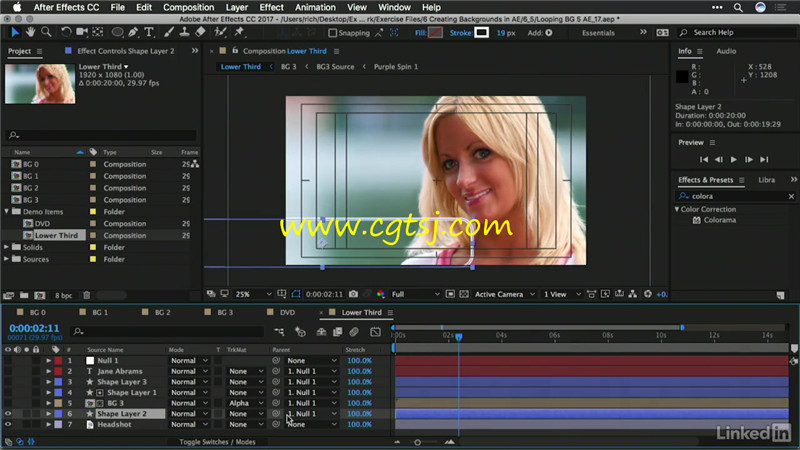The height and width of the screenshot is (450, 800).
Task: Open the Animation menu
Action: click(x=315, y=7)
